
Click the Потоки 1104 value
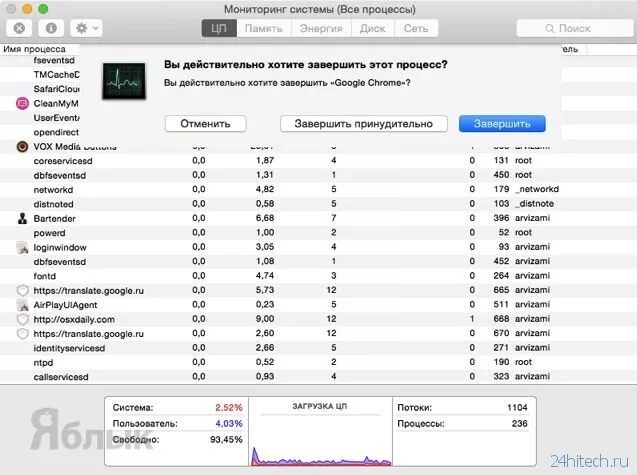pos(517,408)
